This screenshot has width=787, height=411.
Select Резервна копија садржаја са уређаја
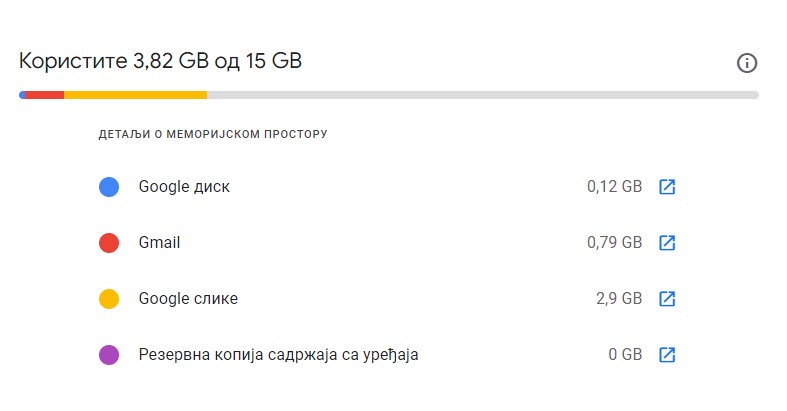point(278,355)
